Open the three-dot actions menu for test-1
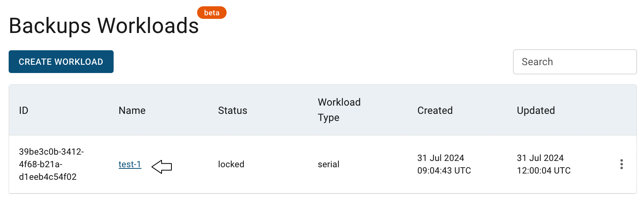 coord(621,164)
